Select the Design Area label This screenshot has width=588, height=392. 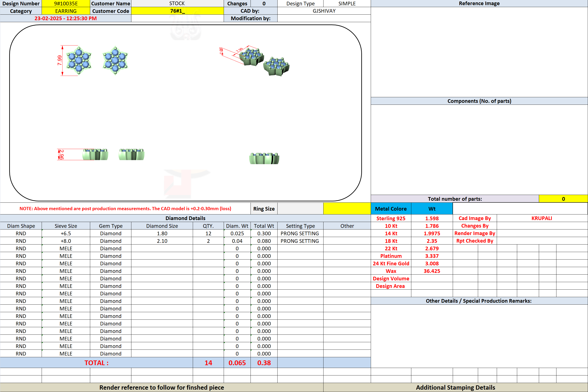tap(391, 286)
